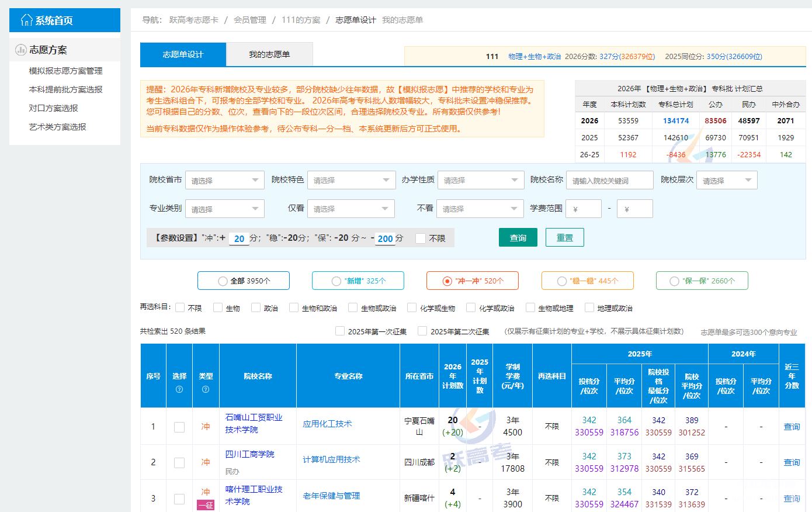This screenshot has width=812, height=512.
Task: Select the 保一保 2660个 radio option
Action: tap(702, 281)
